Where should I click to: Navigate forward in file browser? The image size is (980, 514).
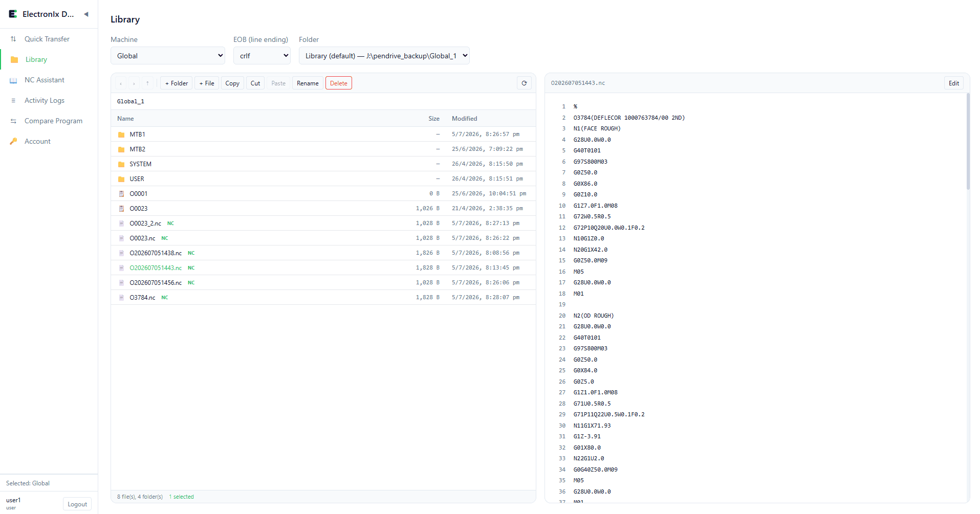coord(134,83)
